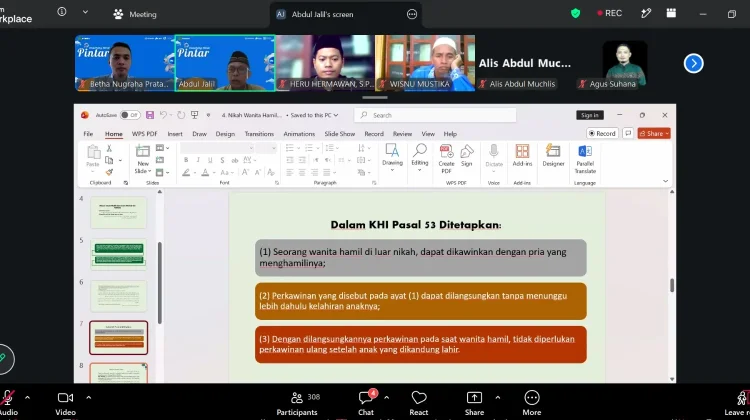Click the Format Painter icon
Screen dimensions: 750x420
point(109,172)
